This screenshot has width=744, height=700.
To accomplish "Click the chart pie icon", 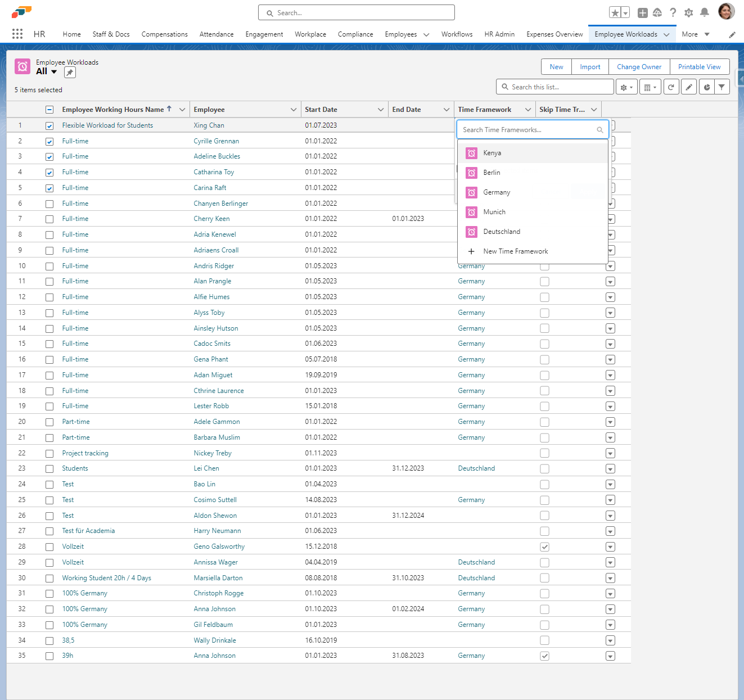I will click(706, 87).
